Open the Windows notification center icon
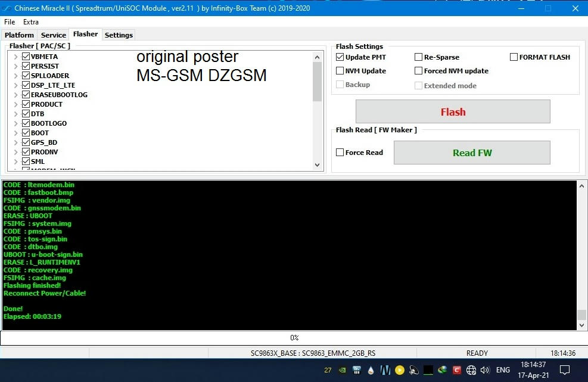Viewport: 588px width, 382px height. (x=564, y=370)
